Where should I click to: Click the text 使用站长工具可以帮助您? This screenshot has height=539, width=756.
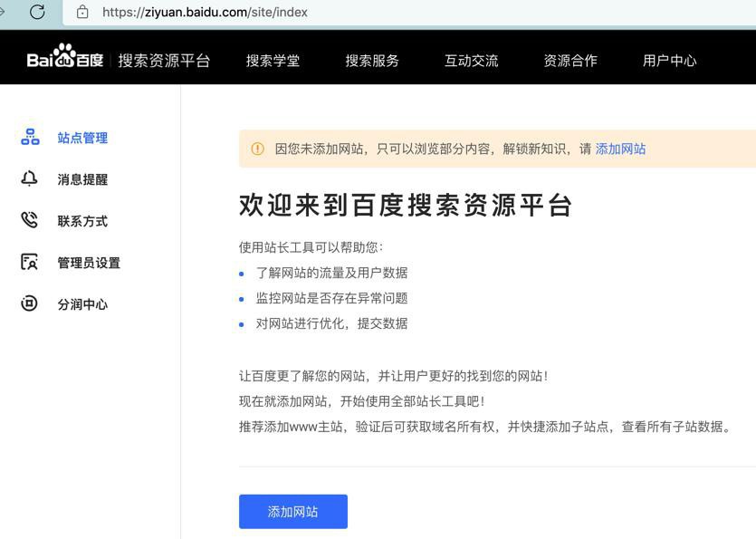click(x=311, y=247)
